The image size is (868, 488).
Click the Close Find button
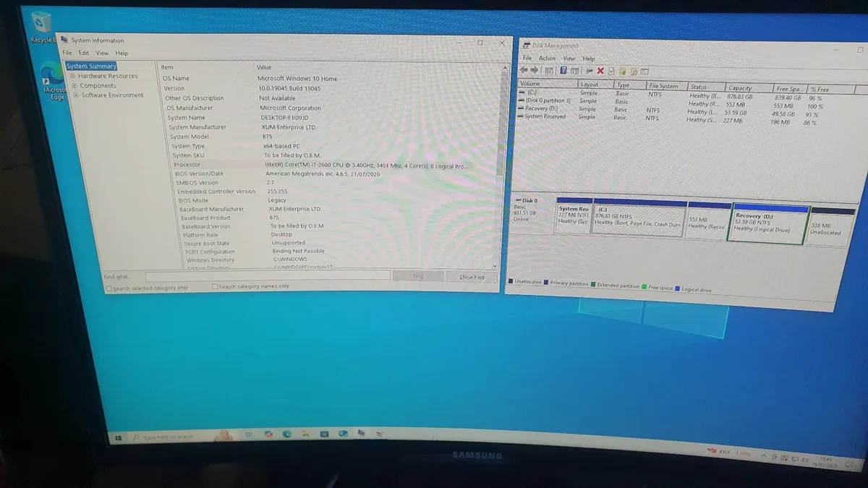tap(472, 277)
